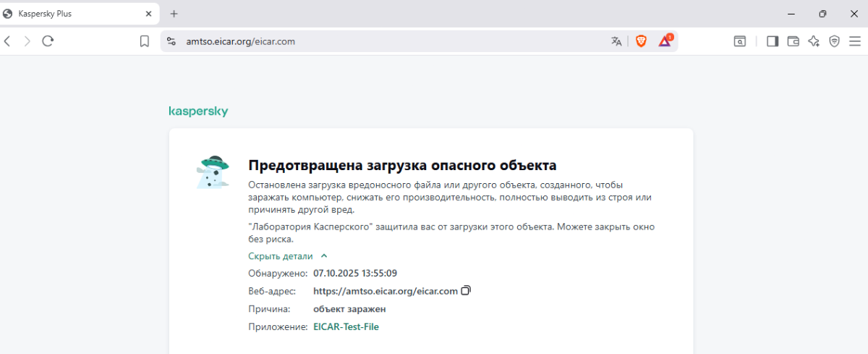Select the heading Предотвращена загрузка опасного объекта

pyautogui.click(x=402, y=165)
